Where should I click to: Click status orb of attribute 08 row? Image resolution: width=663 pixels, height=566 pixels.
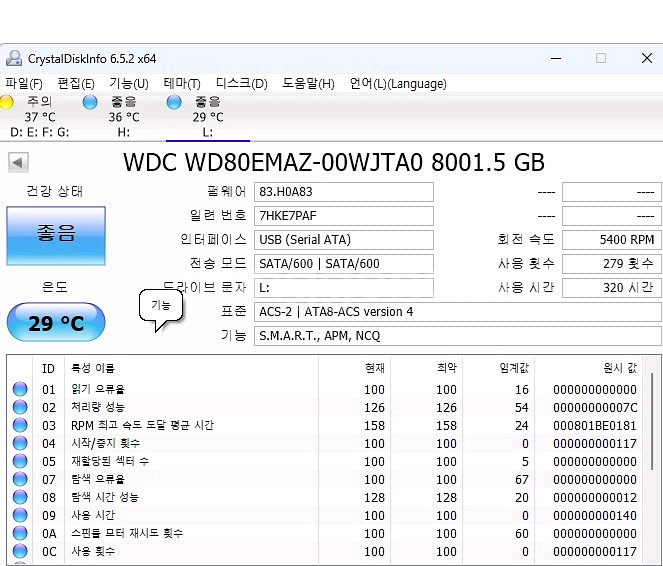[20, 497]
